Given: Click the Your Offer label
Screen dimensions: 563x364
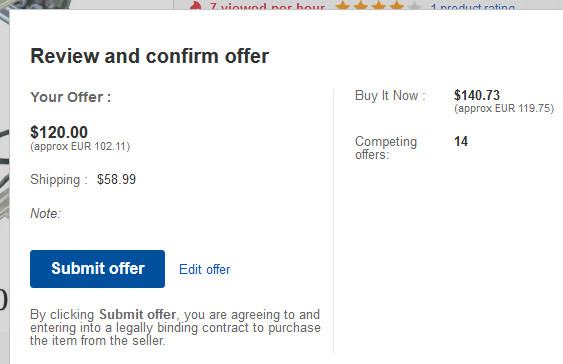Looking at the screenshot, I should click(71, 97).
